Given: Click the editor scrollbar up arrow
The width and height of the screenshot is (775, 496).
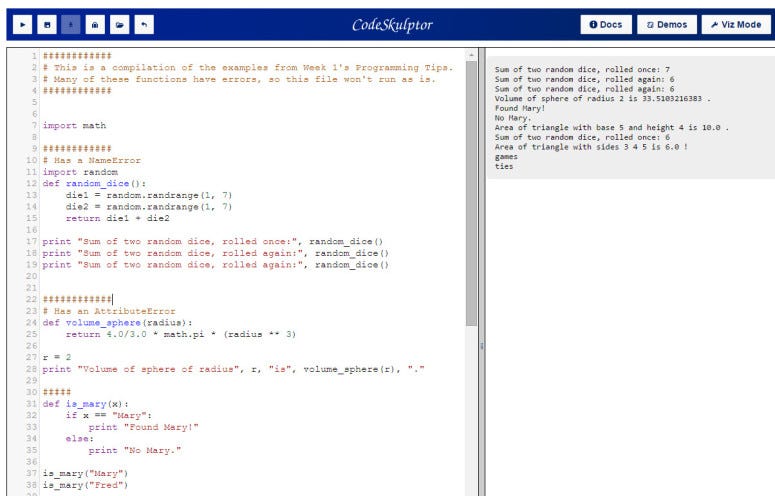Looking at the screenshot, I should [x=471, y=55].
